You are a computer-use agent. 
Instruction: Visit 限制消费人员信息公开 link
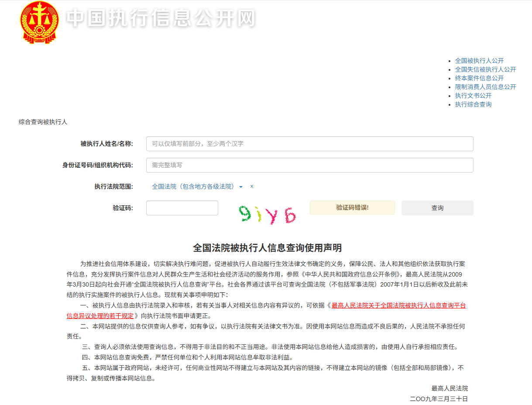tap(485, 87)
